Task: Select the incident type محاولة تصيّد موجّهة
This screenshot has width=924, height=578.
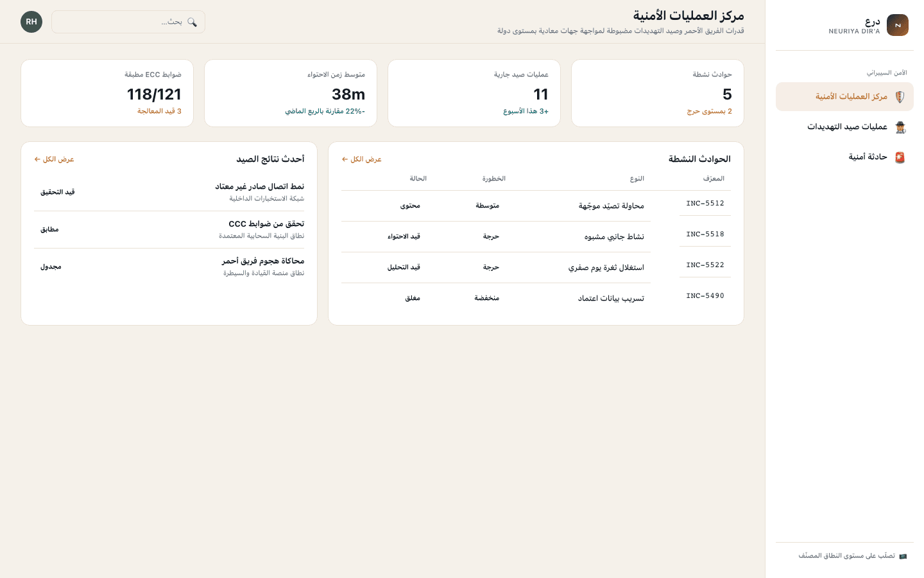Action: (x=612, y=206)
